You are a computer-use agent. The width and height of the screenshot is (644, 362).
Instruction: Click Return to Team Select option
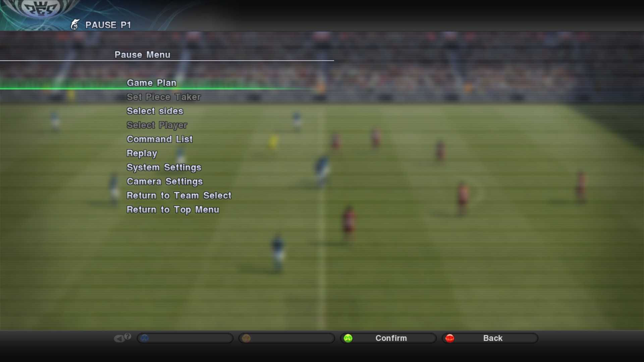coord(179,195)
